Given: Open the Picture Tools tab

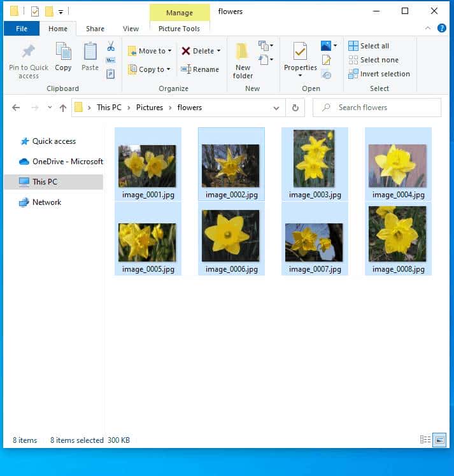Looking at the screenshot, I should tap(179, 29).
